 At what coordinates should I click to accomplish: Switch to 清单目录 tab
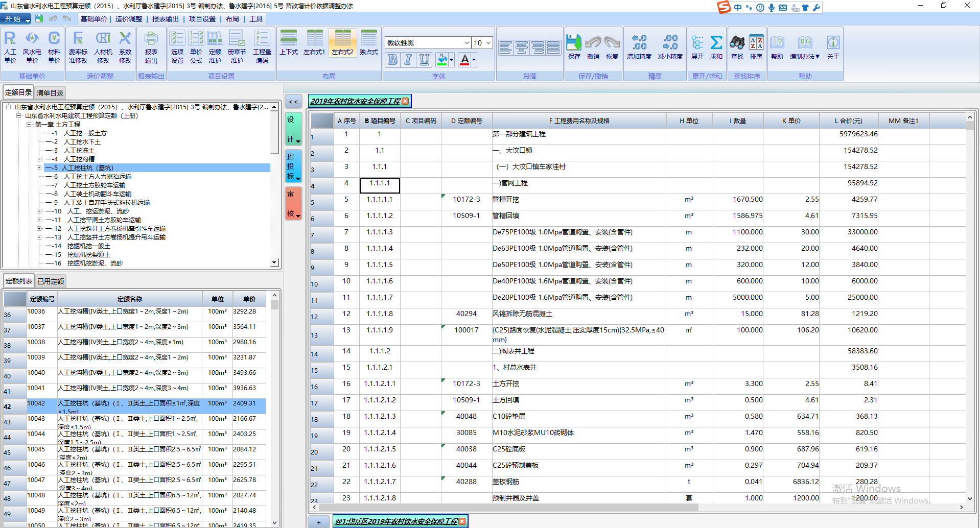pos(50,93)
